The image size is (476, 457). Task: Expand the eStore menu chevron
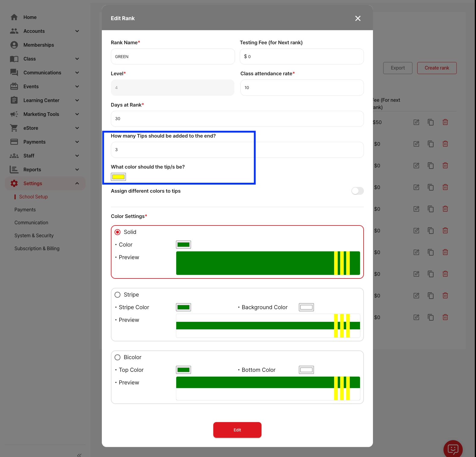(77, 128)
